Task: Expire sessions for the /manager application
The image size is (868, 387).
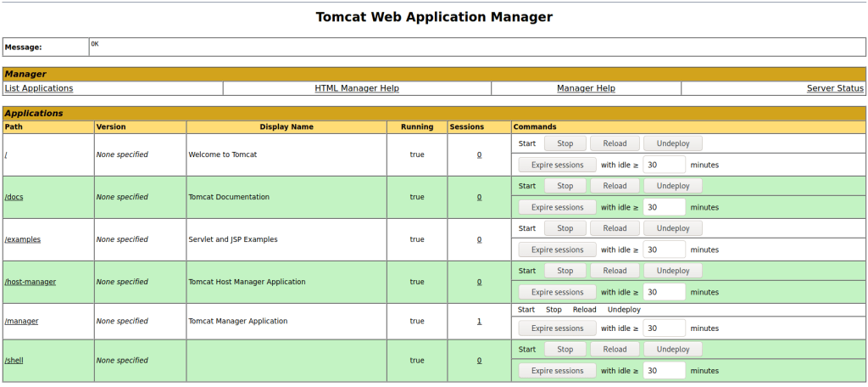Action: (x=557, y=328)
